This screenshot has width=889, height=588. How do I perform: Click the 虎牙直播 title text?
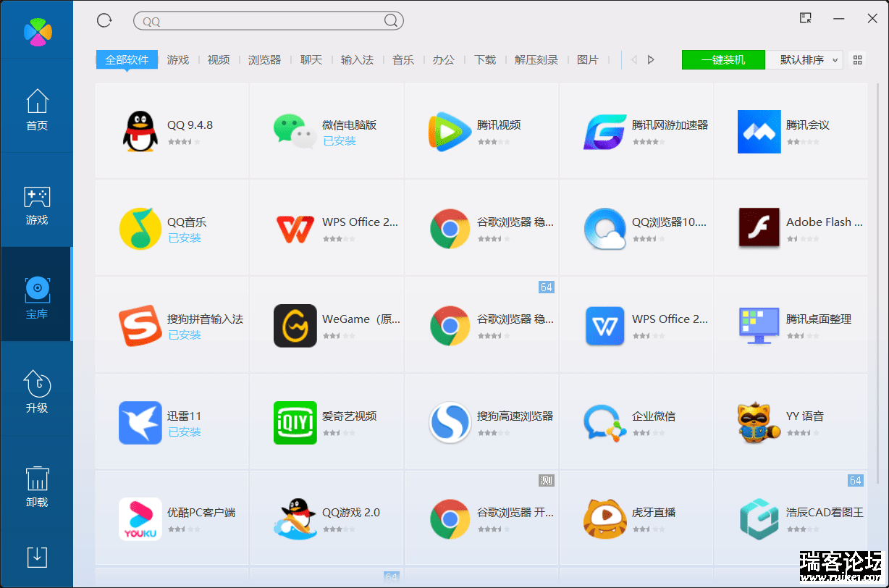coord(654,512)
